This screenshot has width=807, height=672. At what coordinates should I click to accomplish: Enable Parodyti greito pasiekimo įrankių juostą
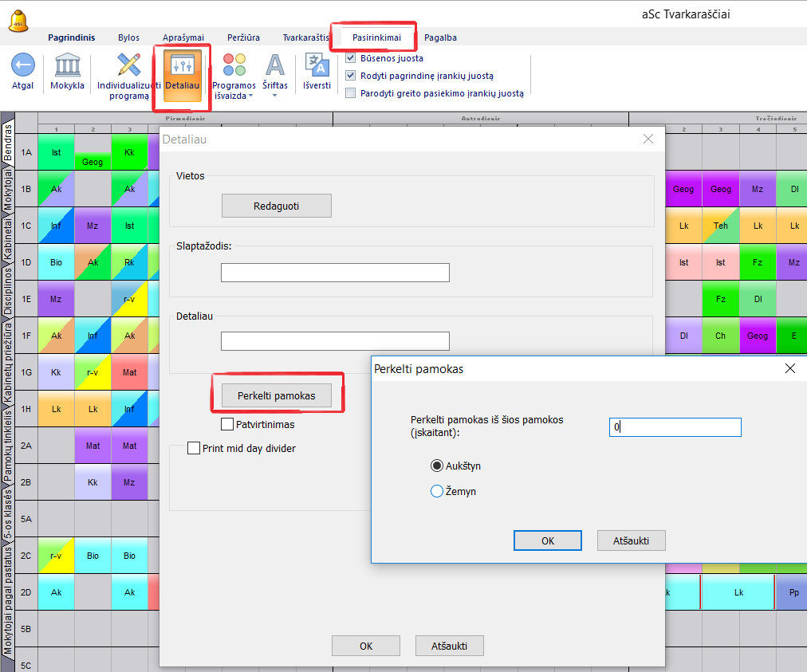(x=351, y=93)
